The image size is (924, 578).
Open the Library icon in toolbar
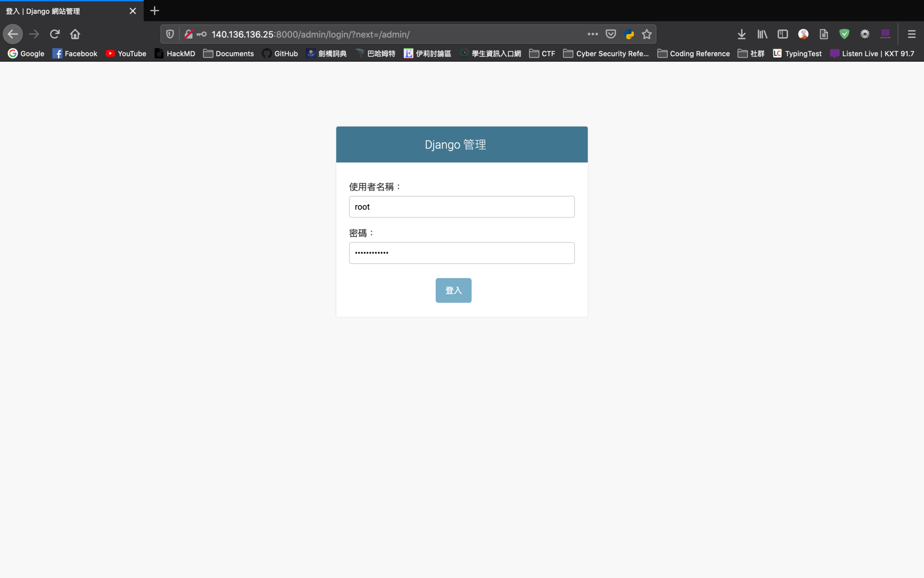[762, 34]
